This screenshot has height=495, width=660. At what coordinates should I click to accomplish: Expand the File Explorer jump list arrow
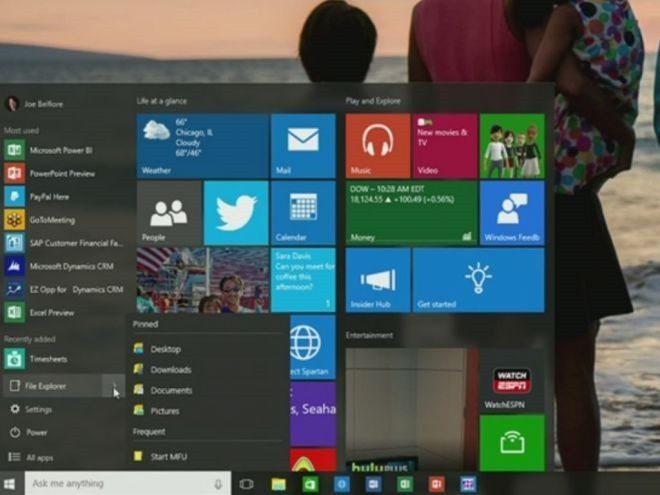(x=116, y=385)
